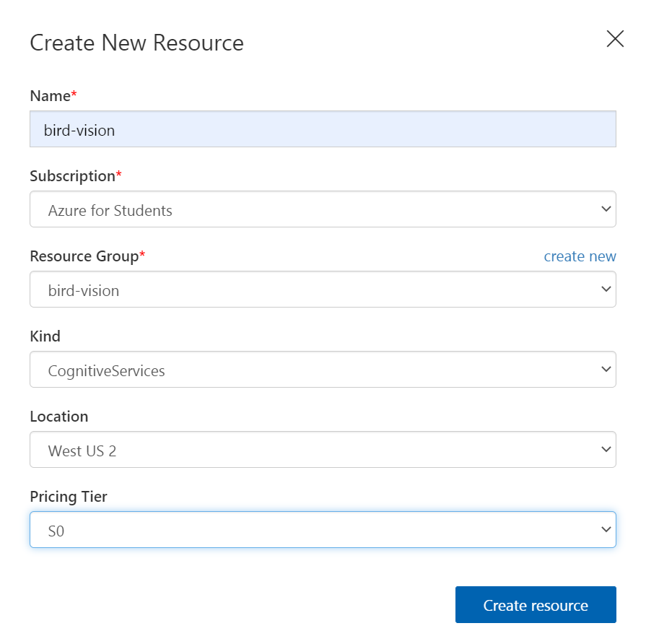The height and width of the screenshot is (644, 646).
Task: Click the Create New Resource title
Action: click(x=136, y=43)
